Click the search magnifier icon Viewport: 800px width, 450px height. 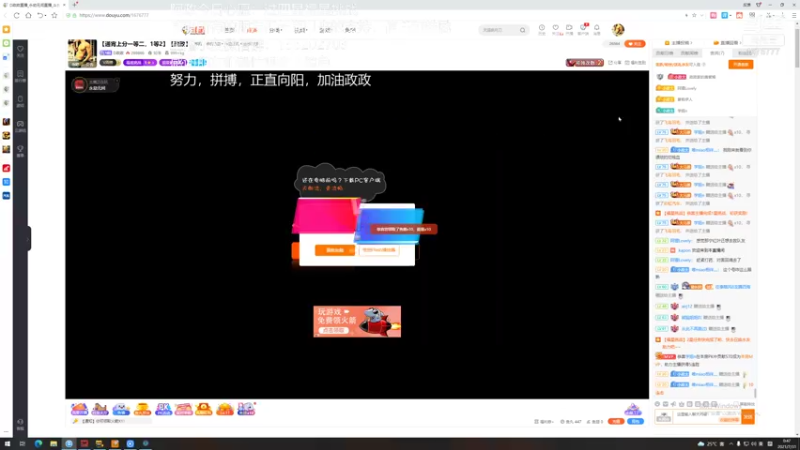tap(522, 30)
